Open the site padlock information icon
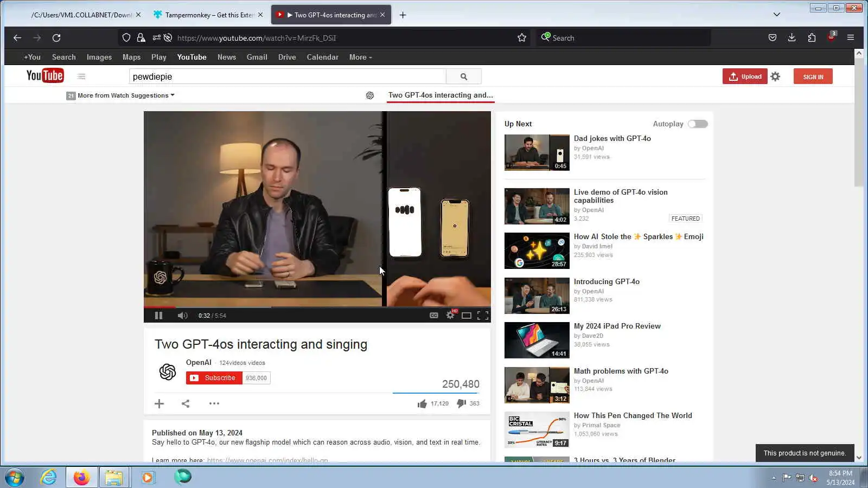Image resolution: width=868 pixels, height=488 pixels. pyautogui.click(x=141, y=38)
